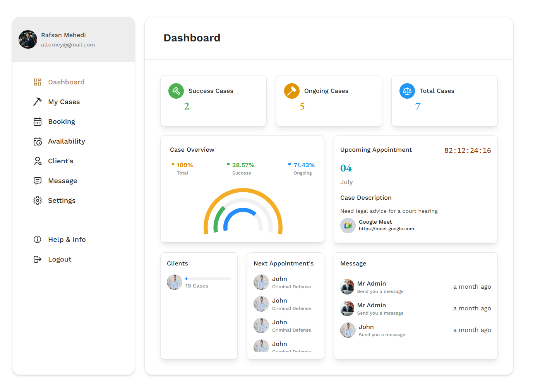Viewport: 533px width, 392px height.
Task: Click the countdown timer 82:12:24:16
Action: click(468, 151)
